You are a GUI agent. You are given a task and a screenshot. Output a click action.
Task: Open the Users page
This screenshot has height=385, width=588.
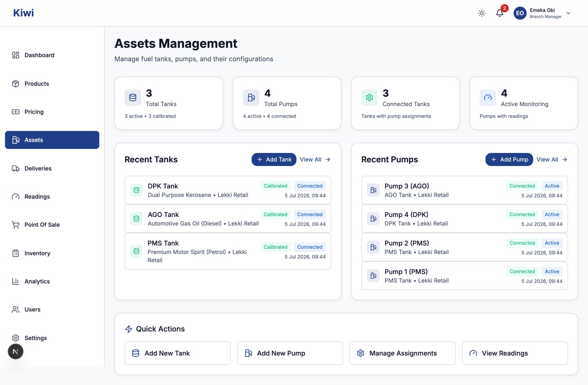click(52, 310)
